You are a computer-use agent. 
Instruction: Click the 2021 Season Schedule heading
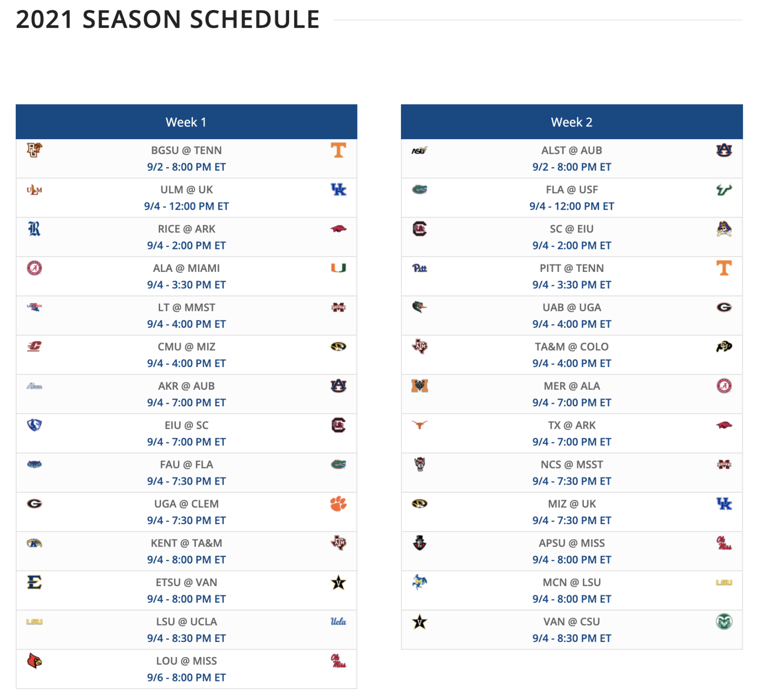(168, 19)
